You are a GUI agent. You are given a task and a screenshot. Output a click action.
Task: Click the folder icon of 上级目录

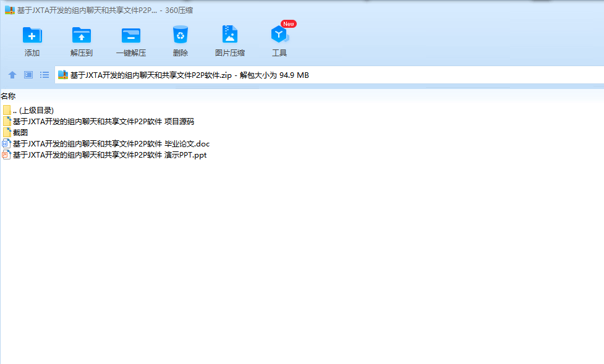click(7, 110)
